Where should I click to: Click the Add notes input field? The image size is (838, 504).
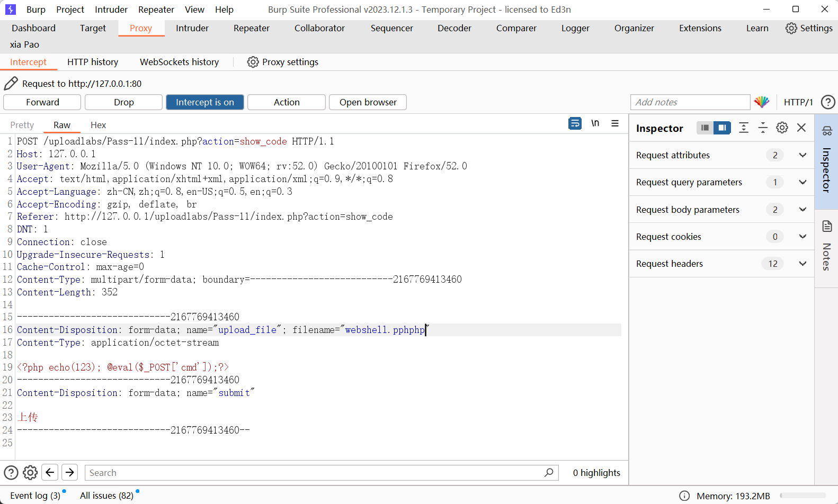pos(690,102)
